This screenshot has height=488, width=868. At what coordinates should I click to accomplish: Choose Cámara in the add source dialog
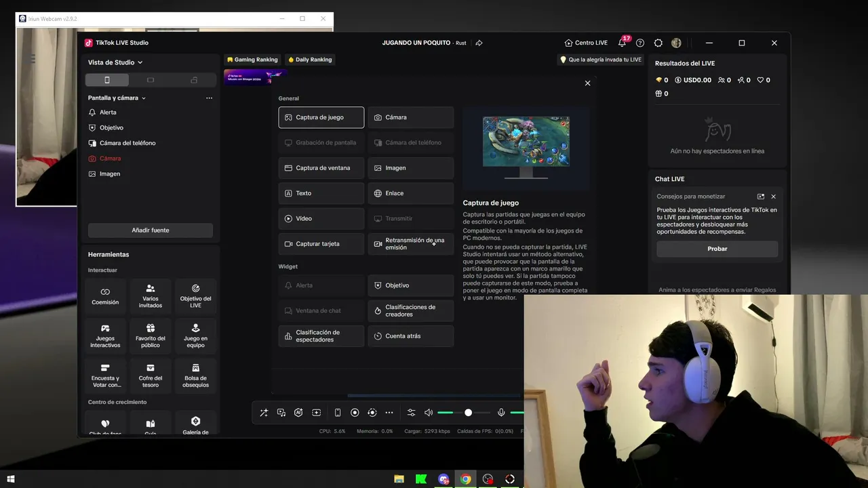click(411, 117)
